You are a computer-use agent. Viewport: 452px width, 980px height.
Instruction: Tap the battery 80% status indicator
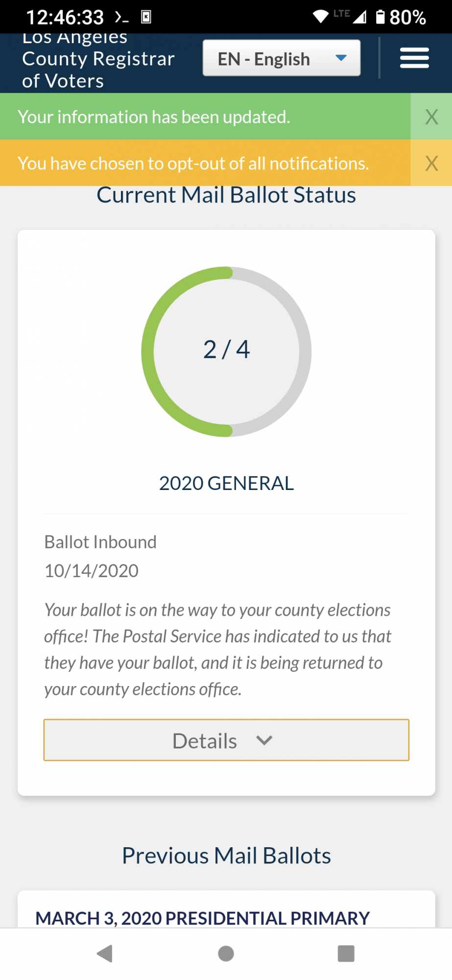point(401,17)
